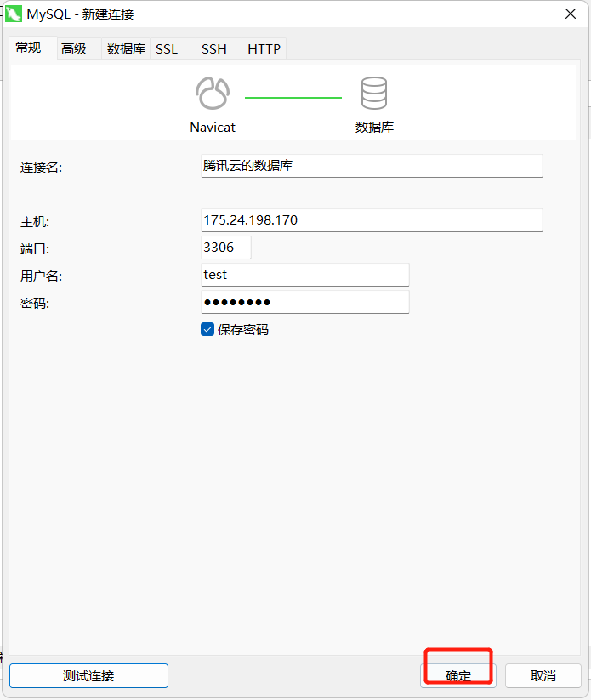Click the MySQL title bar icon
The height and width of the screenshot is (700, 591).
click(x=14, y=14)
